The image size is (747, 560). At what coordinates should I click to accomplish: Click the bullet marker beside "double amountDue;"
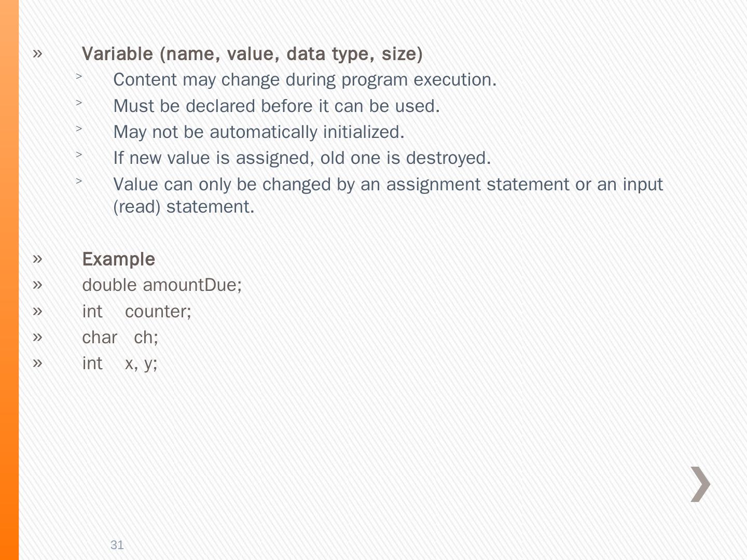pos(37,284)
